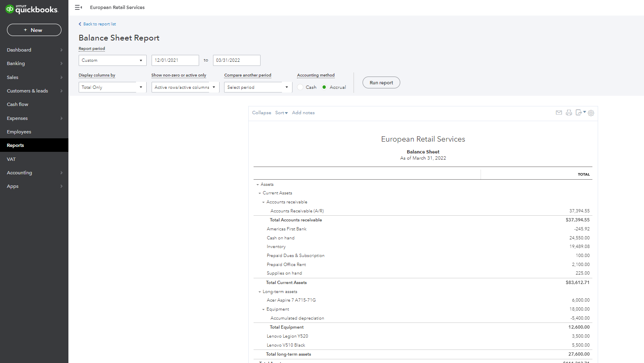Click the back arrow to report list
644x363 pixels.
pyautogui.click(x=80, y=24)
